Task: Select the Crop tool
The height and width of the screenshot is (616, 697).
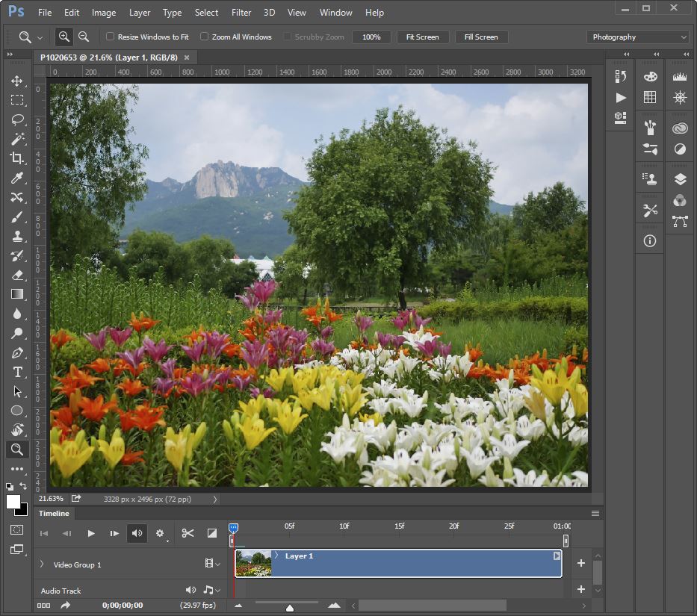Action: (x=16, y=158)
